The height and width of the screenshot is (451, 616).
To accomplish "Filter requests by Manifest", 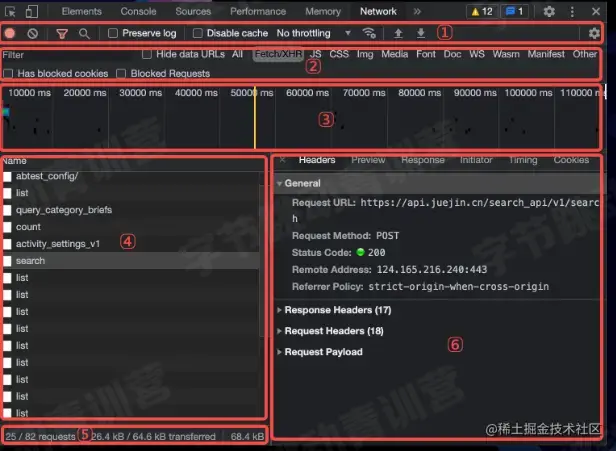I will tap(546, 54).
